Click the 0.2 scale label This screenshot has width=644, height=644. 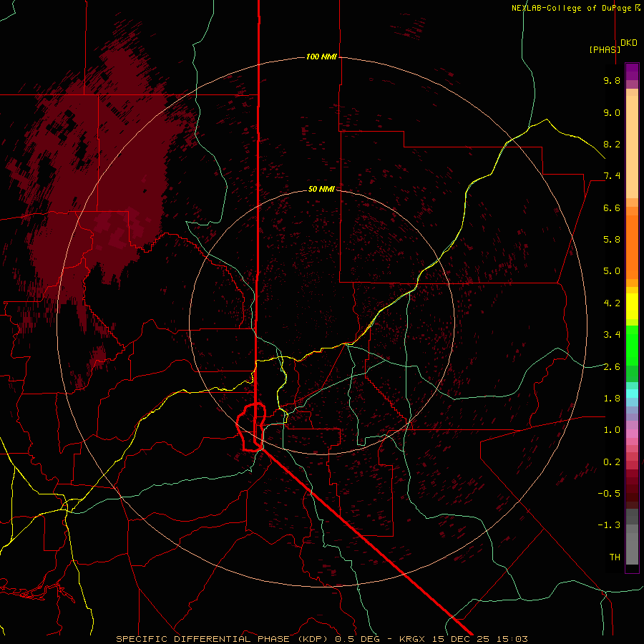coord(612,462)
